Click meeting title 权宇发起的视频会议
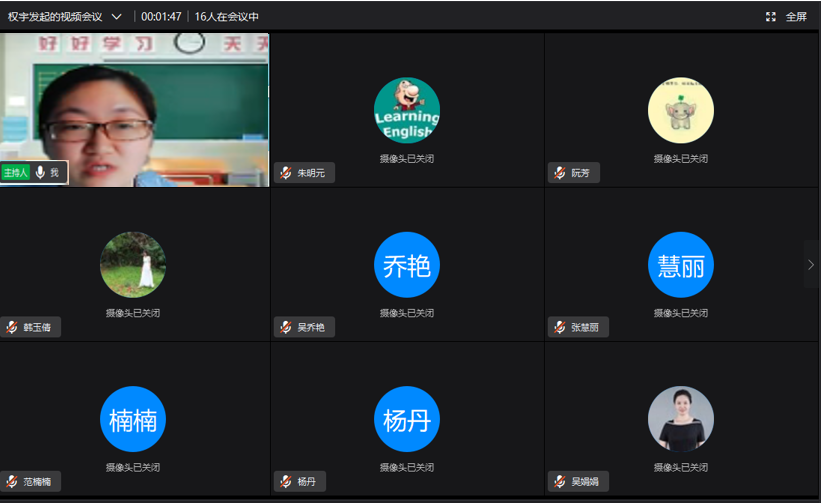This screenshot has width=823, height=504. pyautogui.click(x=55, y=17)
